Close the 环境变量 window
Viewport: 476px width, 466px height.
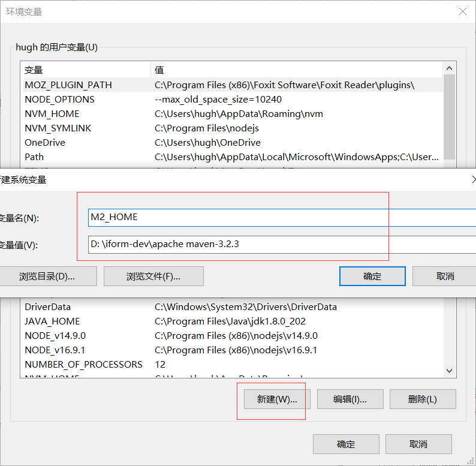[x=462, y=12]
